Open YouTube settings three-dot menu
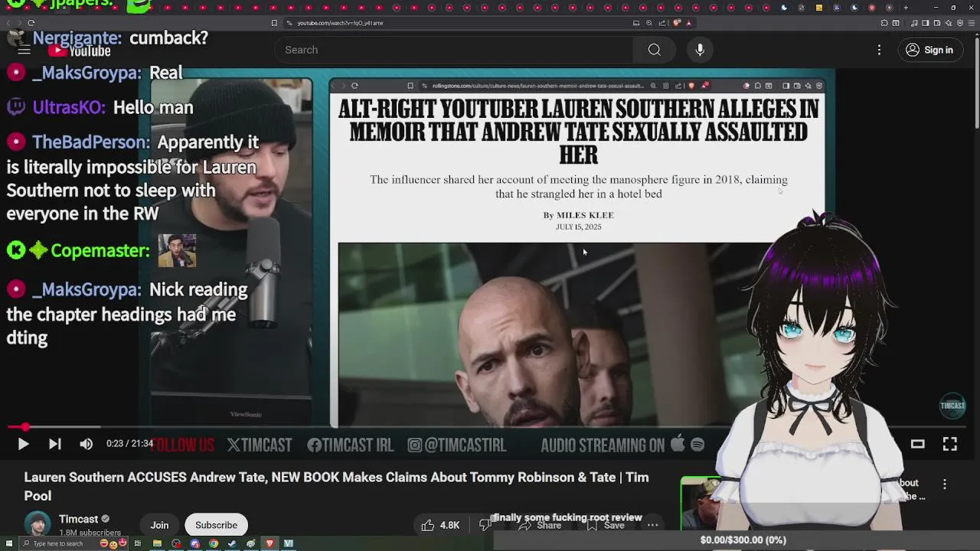Screen dimensions: 980x551 (x=879, y=50)
